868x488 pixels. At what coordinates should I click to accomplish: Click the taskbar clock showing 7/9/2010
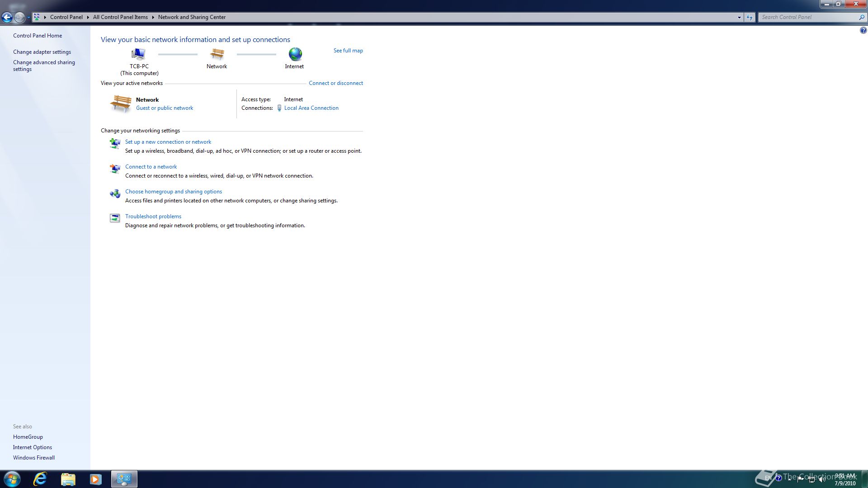(845, 479)
